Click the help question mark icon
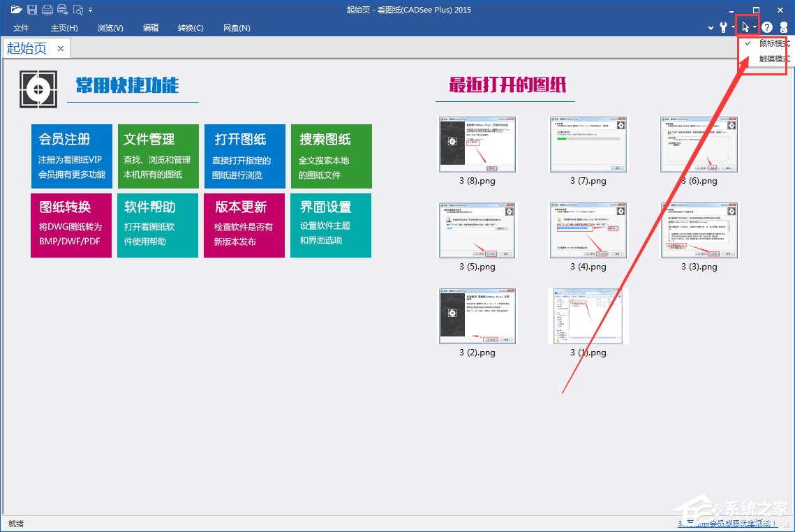The width and height of the screenshot is (795, 532). tap(766, 27)
